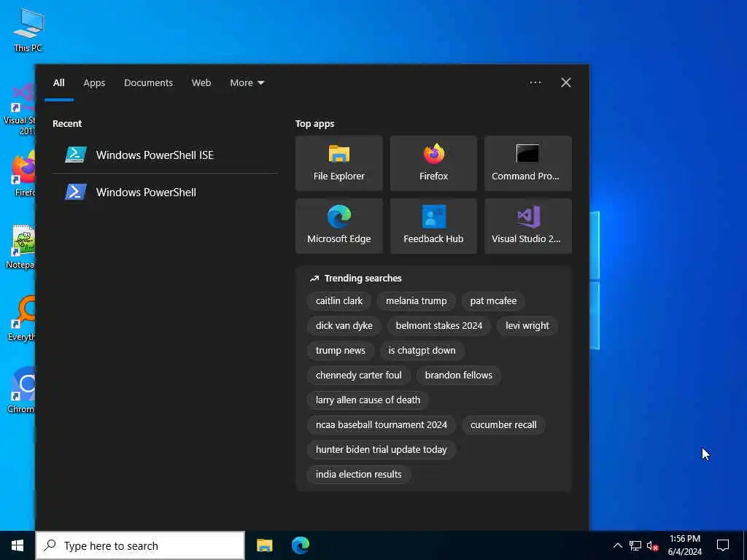Open Windows PowerShell ISE from Recent

[165, 155]
